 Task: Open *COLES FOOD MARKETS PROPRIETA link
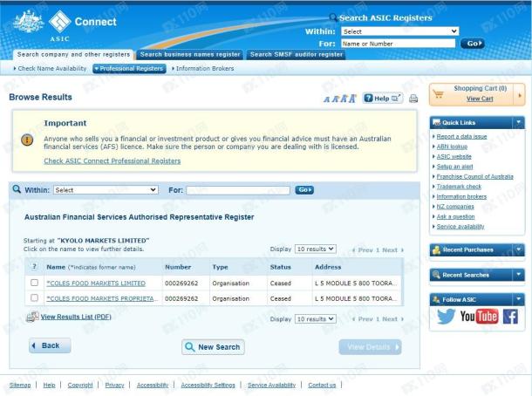click(102, 298)
